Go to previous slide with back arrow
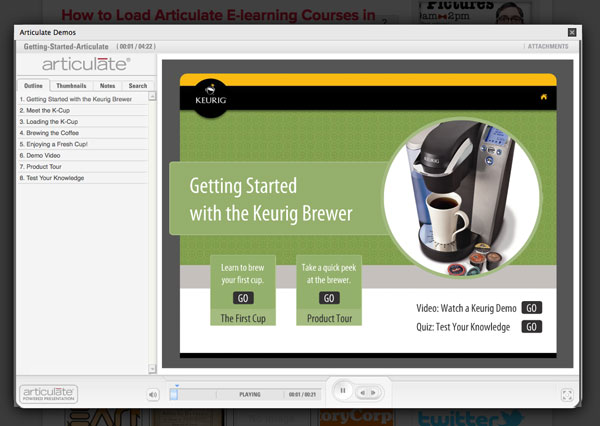 (x=362, y=392)
